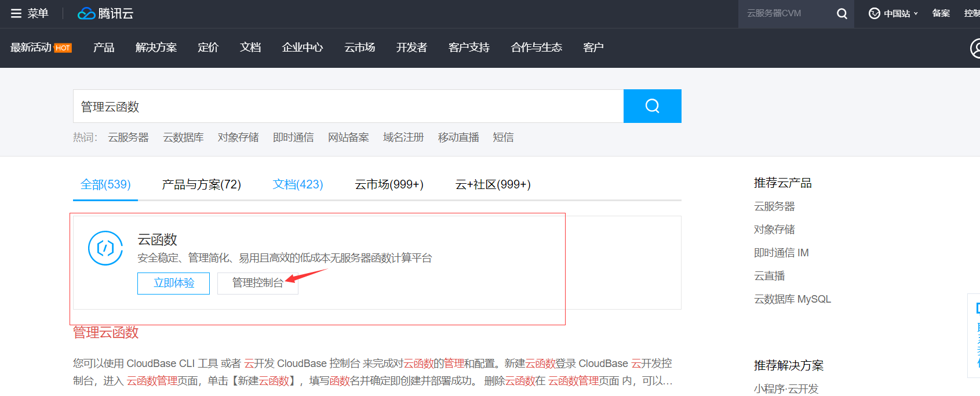Click recommended solution 小程序·云开发

click(x=786, y=389)
